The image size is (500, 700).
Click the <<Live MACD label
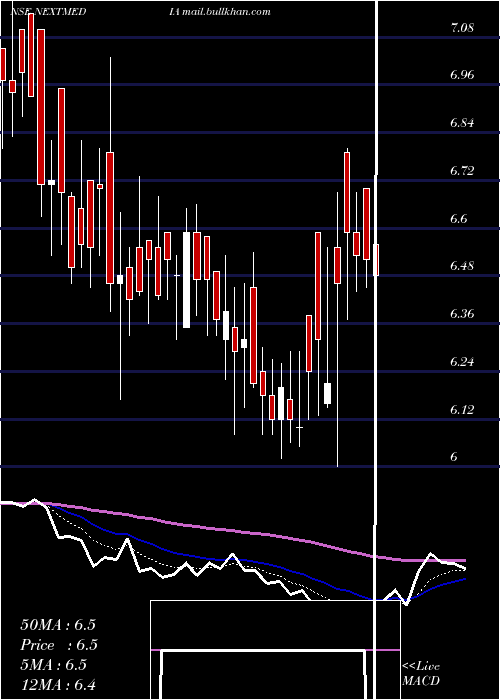pos(421,674)
